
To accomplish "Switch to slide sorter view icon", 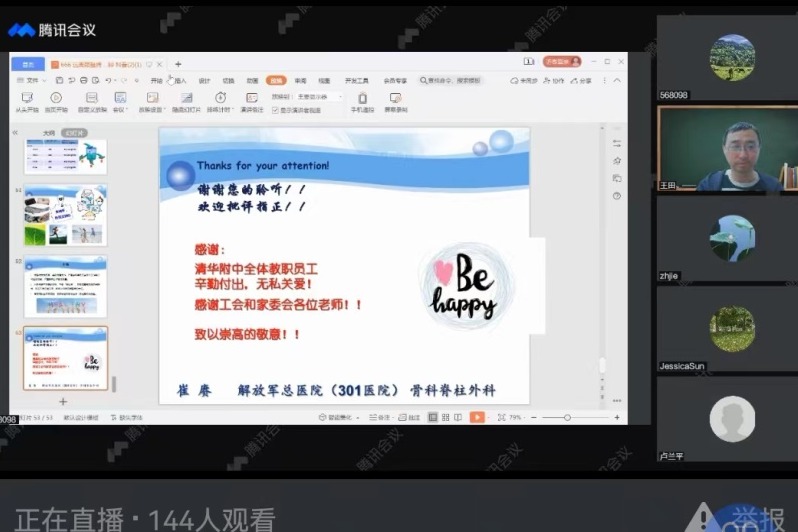I will click(x=445, y=417).
